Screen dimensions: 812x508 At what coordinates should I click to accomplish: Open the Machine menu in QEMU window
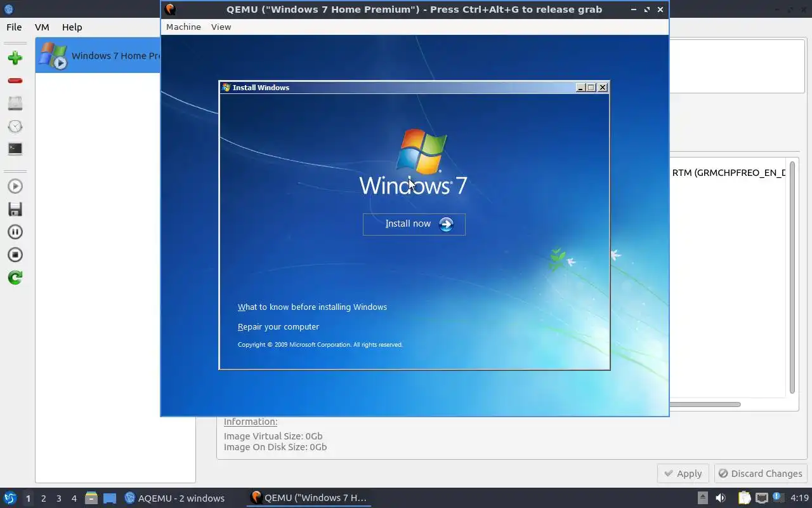(183, 27)
